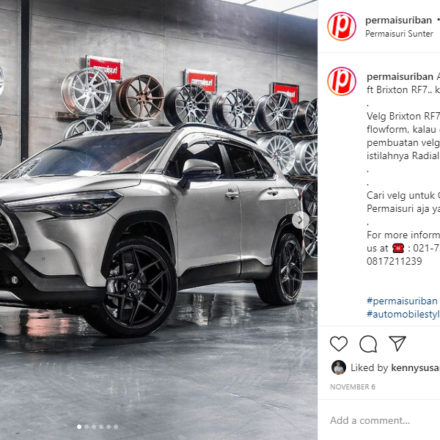
Task: Click permaisuriban username in the caption
Action: 400,77
